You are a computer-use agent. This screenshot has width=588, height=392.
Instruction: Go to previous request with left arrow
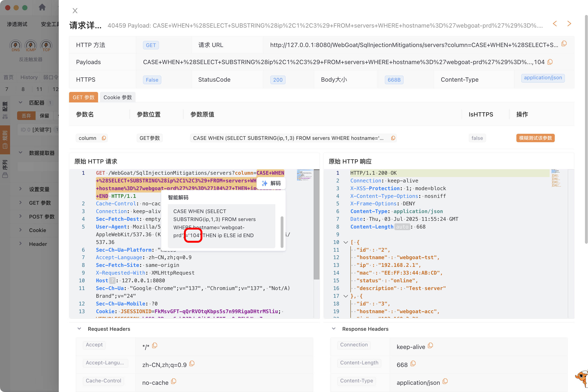click(x=555, y=24)
